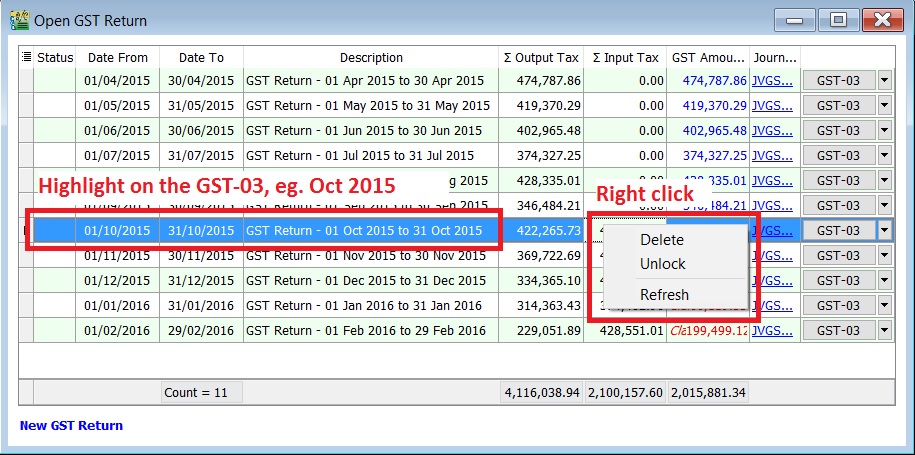915x455 pixels.
Task: Expand GST-03 dropdown arrow for Dec 2015 row
Action: [x=885, y=281]
